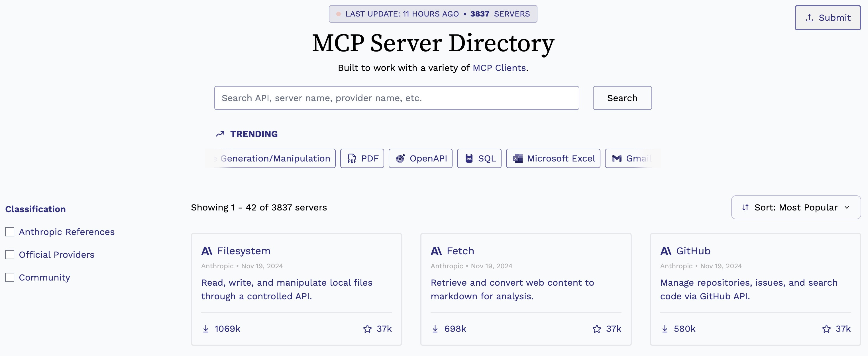Viewport: 868px width, 356px height.
Task: Click the sort arrows icon
Action: (x=745, y=207)
